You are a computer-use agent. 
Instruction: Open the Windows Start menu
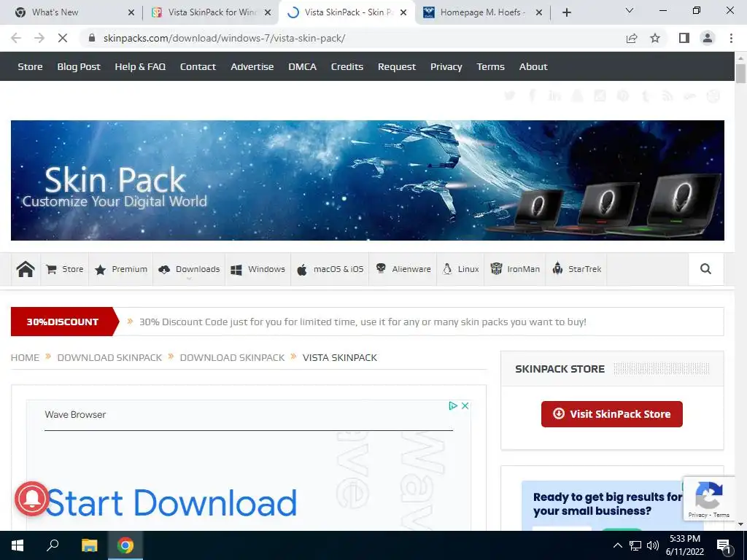[x=18, y=545]
